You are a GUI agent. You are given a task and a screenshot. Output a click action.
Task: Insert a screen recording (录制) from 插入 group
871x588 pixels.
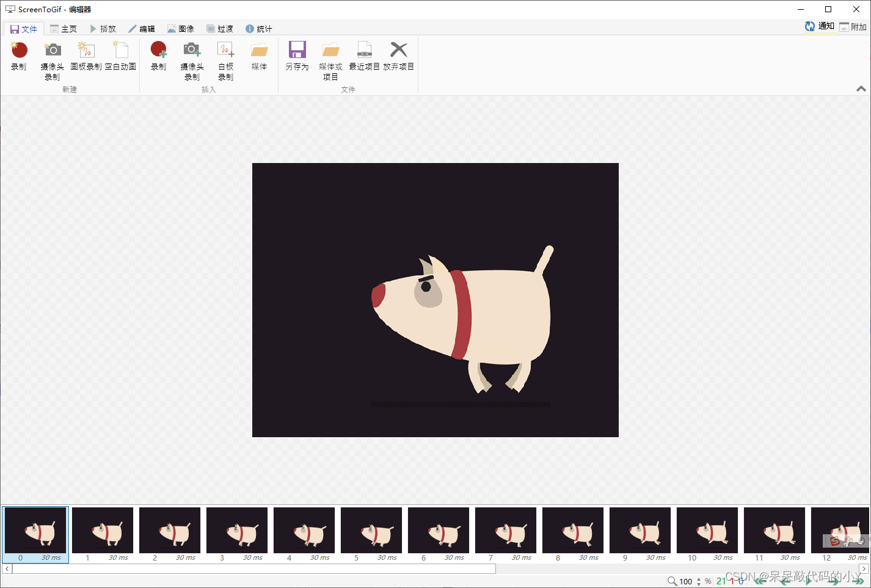pos(159,57)
